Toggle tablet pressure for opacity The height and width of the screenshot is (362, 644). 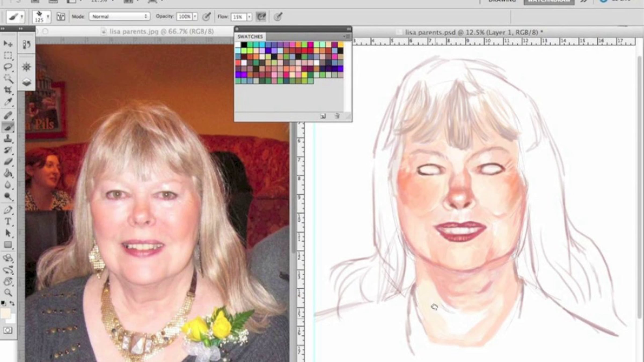(x=206, y=17)
